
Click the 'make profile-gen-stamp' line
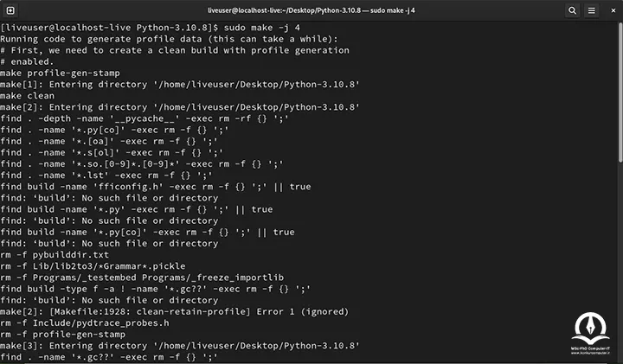coord(60,73)
